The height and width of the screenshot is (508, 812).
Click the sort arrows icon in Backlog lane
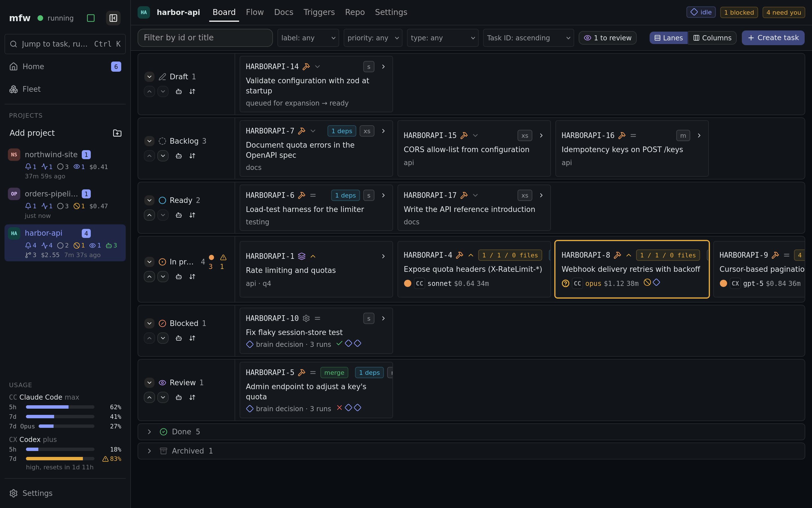(192, 156)
